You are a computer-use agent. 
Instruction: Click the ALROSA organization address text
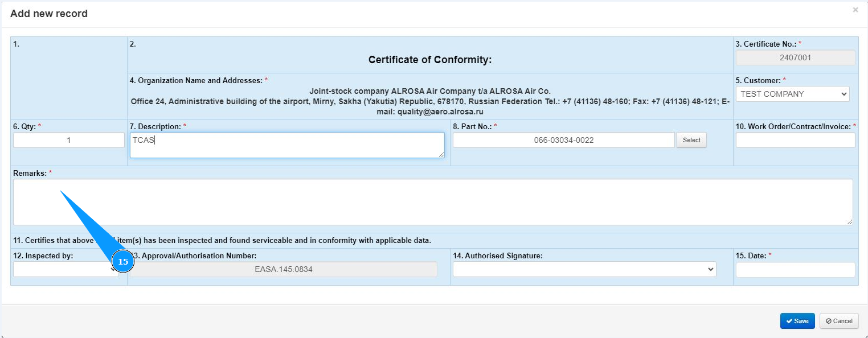[430, 101]
